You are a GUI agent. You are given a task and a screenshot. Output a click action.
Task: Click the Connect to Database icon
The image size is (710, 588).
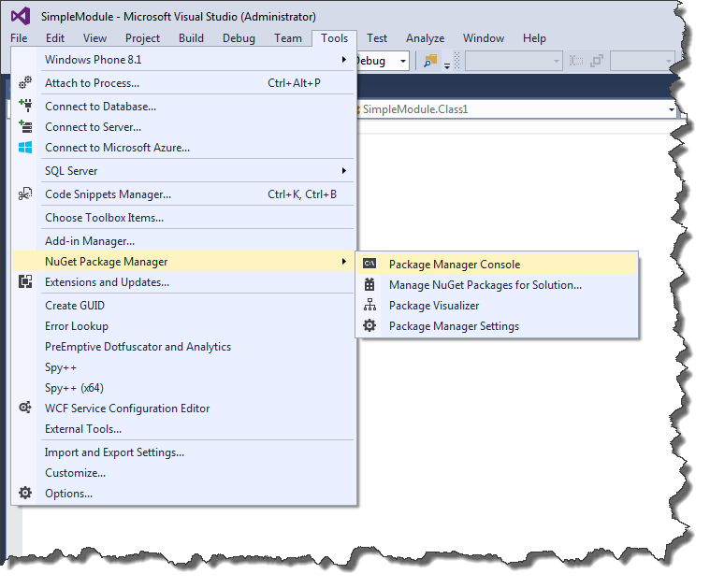(x=25, y=107)
